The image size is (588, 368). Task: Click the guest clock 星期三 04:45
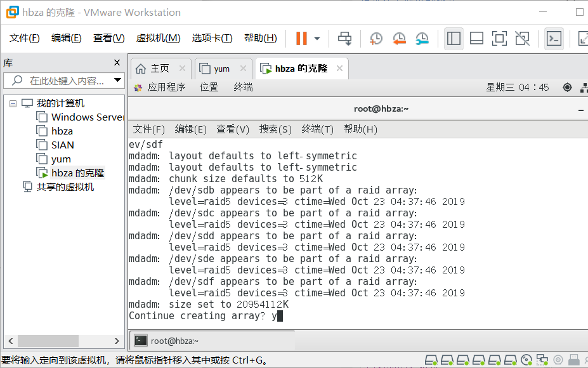pyautogui.click(x=517, y=88)
